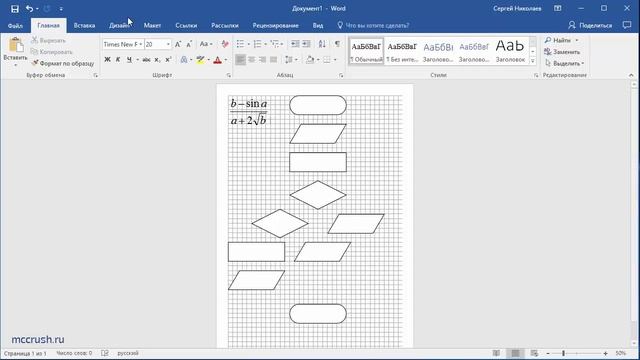Apply red font color

[218, 60]
